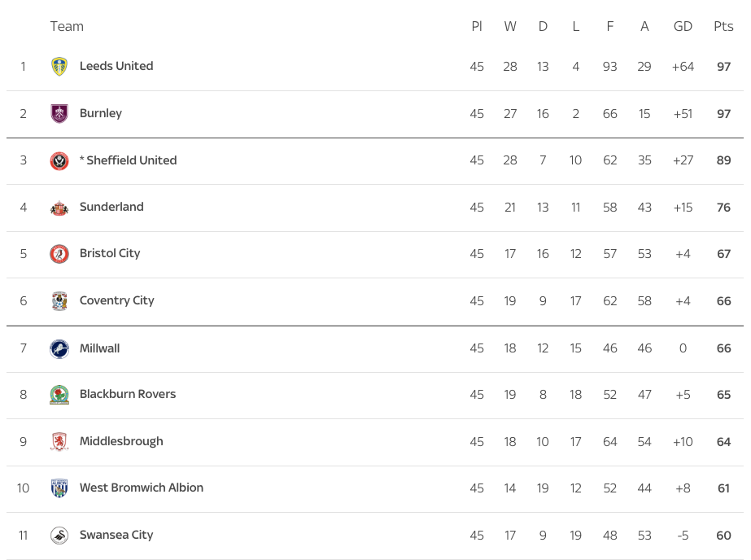751x560 pixels.
Task: Click the Swansea City swan badge
Action: click(x=59, y=535)
